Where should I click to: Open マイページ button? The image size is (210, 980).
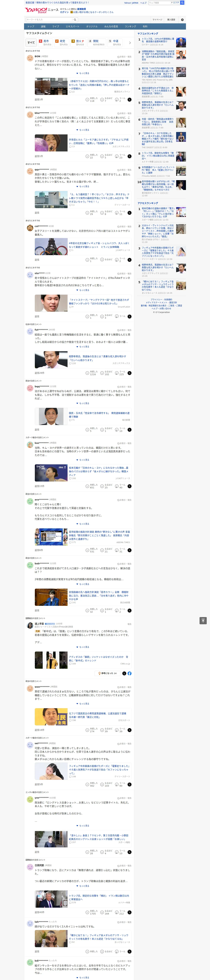[x=157, y=20]
